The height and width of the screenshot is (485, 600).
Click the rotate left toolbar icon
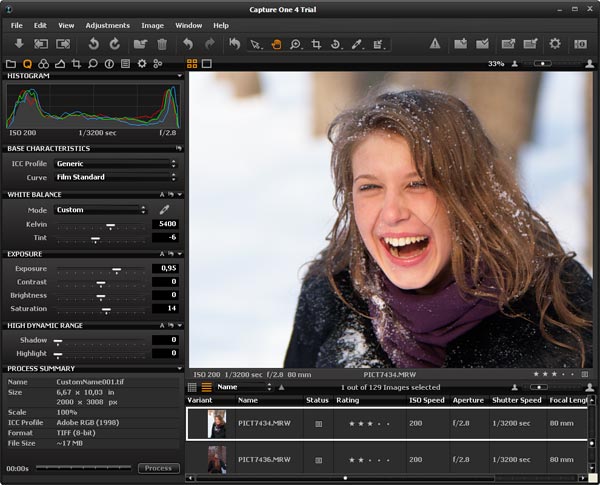(93, 44)
